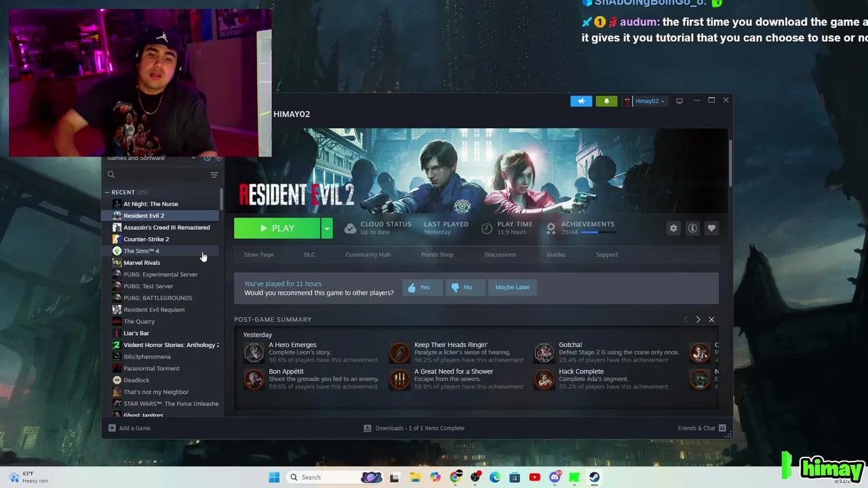Image resolution: width=868 pixels, height=488 pixels.
Task: Open the game settings gear icon
Action: [x=673, y=228]
